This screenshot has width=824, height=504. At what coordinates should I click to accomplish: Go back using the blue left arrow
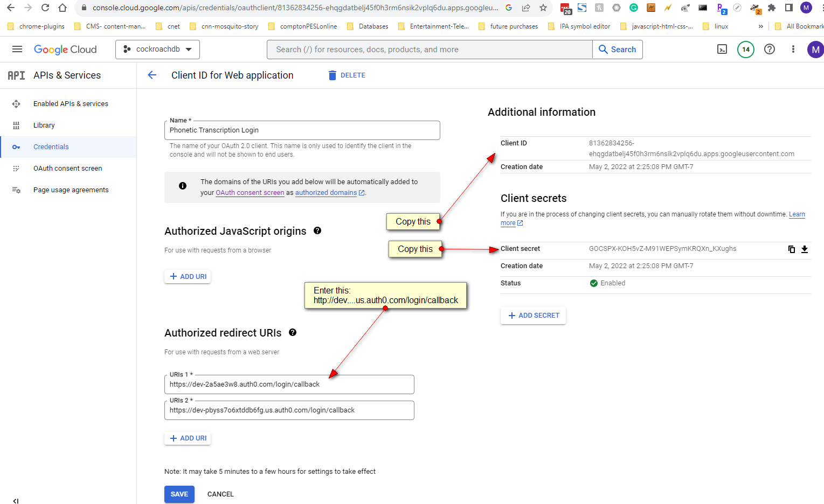click(x=152, y=75)
